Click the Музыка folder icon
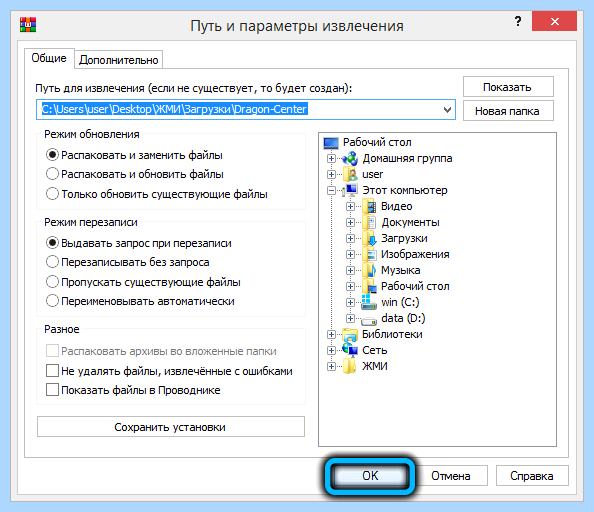 tap(369, 270)
